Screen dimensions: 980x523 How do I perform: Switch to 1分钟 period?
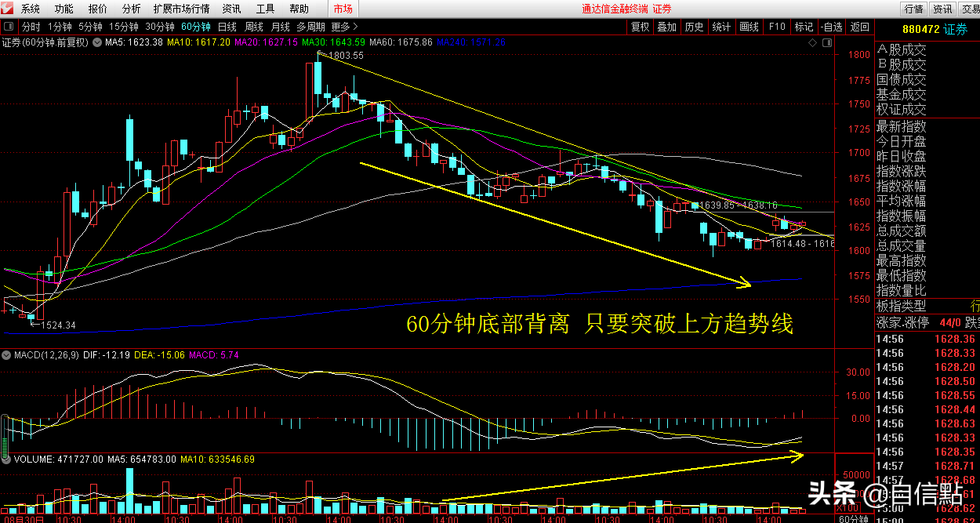tap(60, 27)
